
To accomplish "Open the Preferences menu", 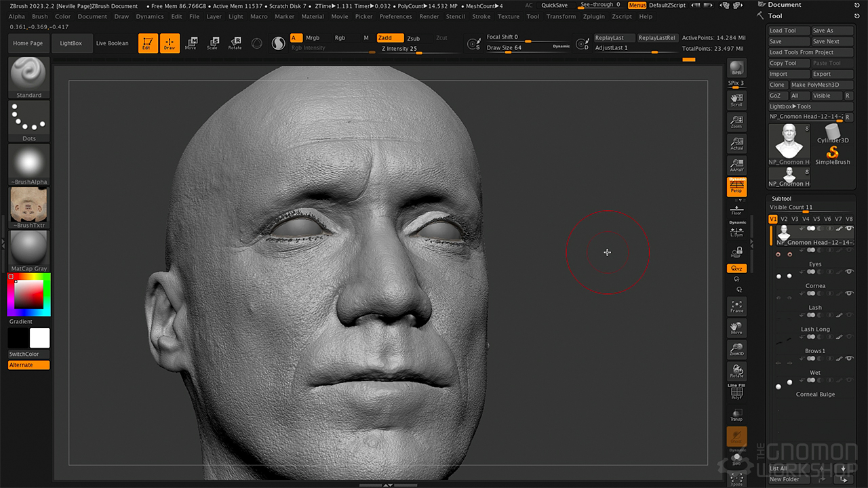I will (x=395, y=16).
